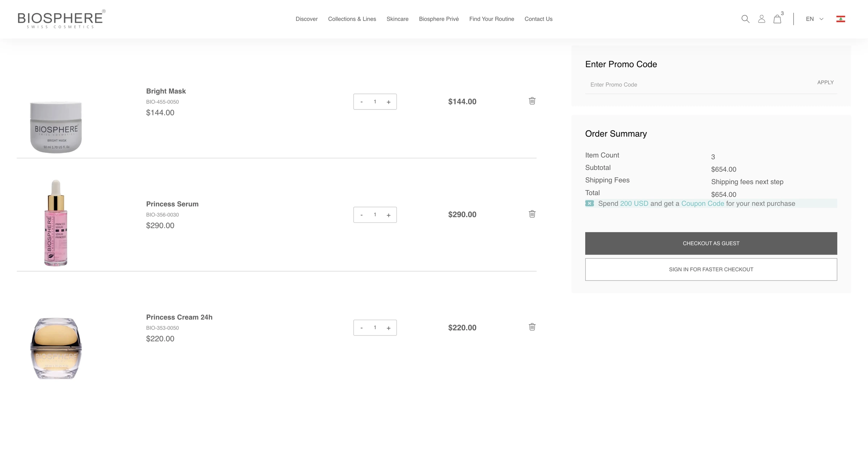Click the Lebanon flag country icon
The width and height of the screenshot is (868, 462).
pos(841,19)
